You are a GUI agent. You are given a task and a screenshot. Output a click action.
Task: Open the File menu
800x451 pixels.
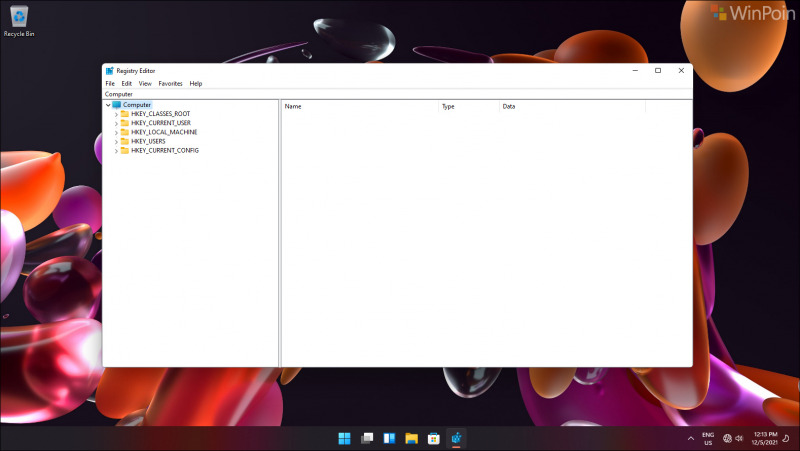pyautogui.click(x=110, y=83)
